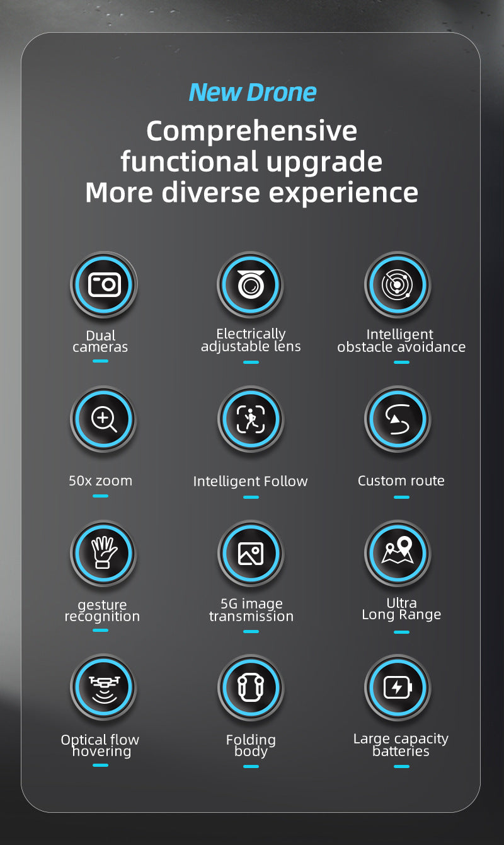Tap the Intelligent obstacle avoidance radar icon
Viewport: 504px width, 845px height.
pos(398,285)
